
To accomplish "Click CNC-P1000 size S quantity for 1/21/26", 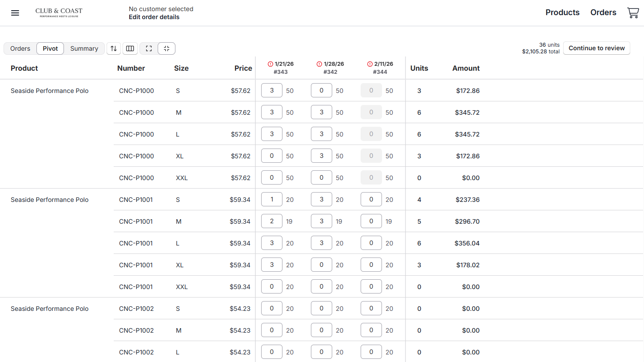I will click(272, 91).
